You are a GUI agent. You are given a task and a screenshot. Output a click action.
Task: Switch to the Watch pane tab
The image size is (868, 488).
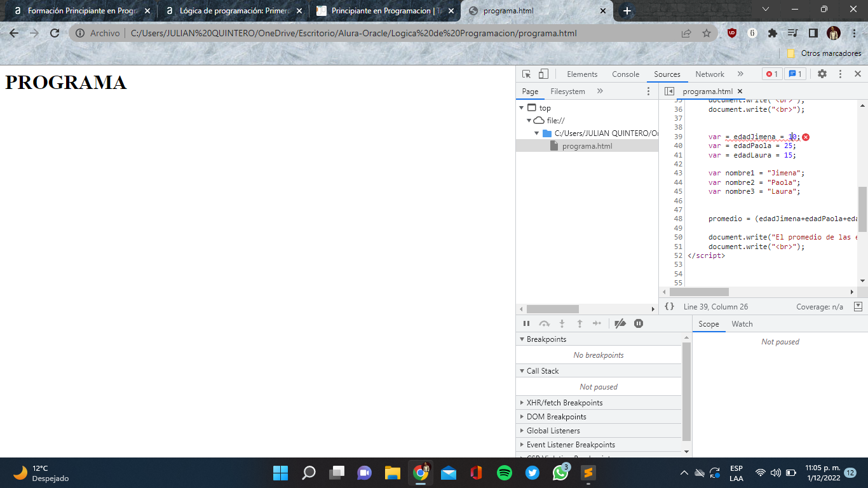(742, 324)
